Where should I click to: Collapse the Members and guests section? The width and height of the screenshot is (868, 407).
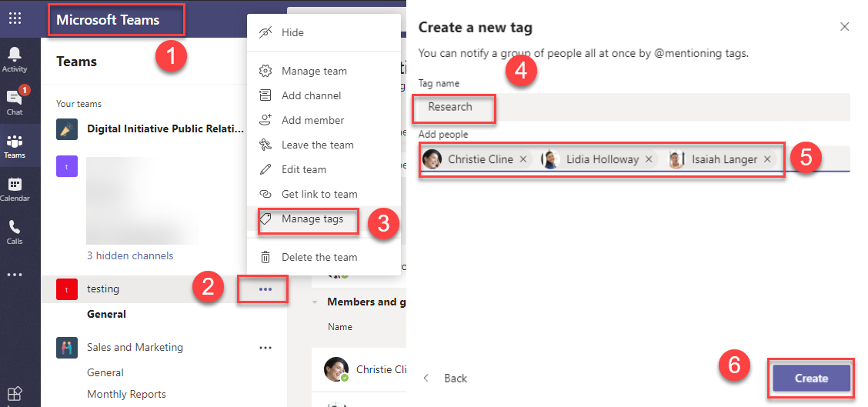315,302
